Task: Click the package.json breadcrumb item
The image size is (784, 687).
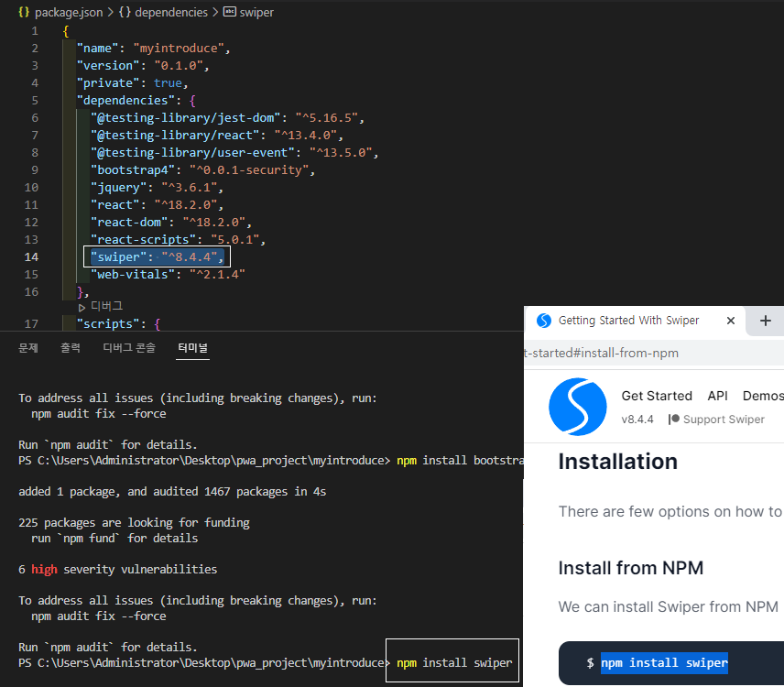Action: (x=69, y=13)
